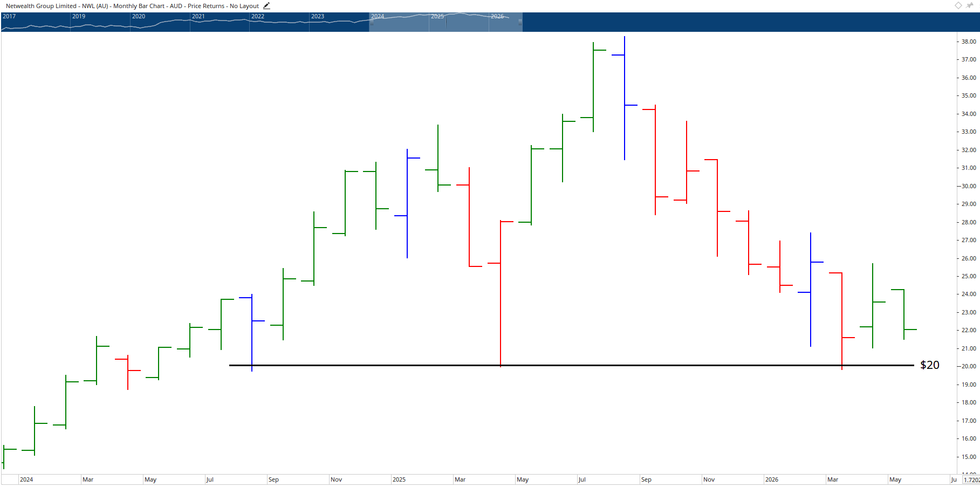Click the 1.7202 value box at the bottom right

click(971, 479)
